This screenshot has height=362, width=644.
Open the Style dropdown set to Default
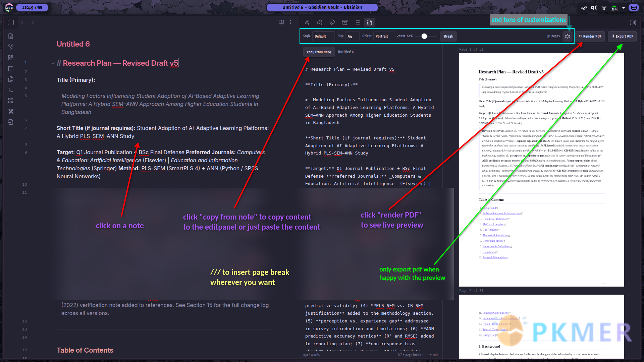[323, 36]
